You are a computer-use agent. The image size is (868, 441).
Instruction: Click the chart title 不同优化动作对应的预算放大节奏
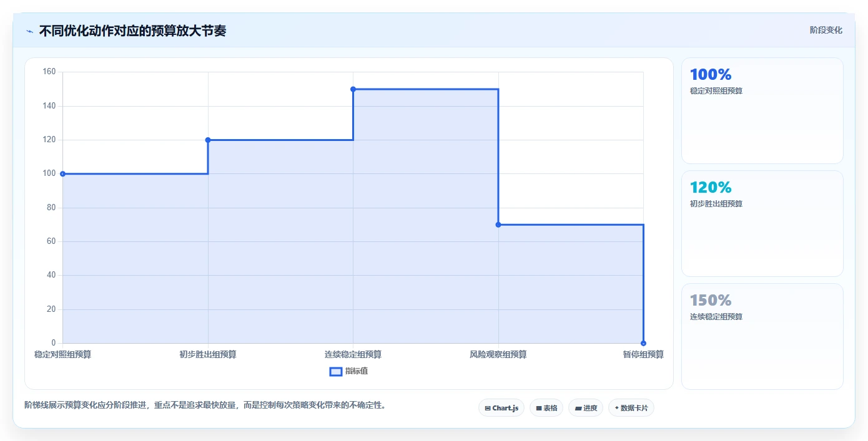(x=132, y=31)
